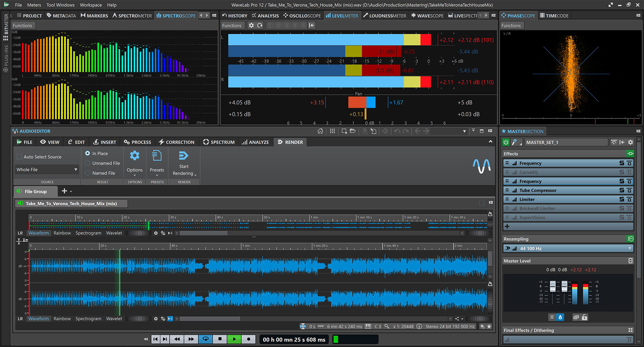Screen dimensions: 644x347
Task: Select the In Place result option
Action: [88, 153]
